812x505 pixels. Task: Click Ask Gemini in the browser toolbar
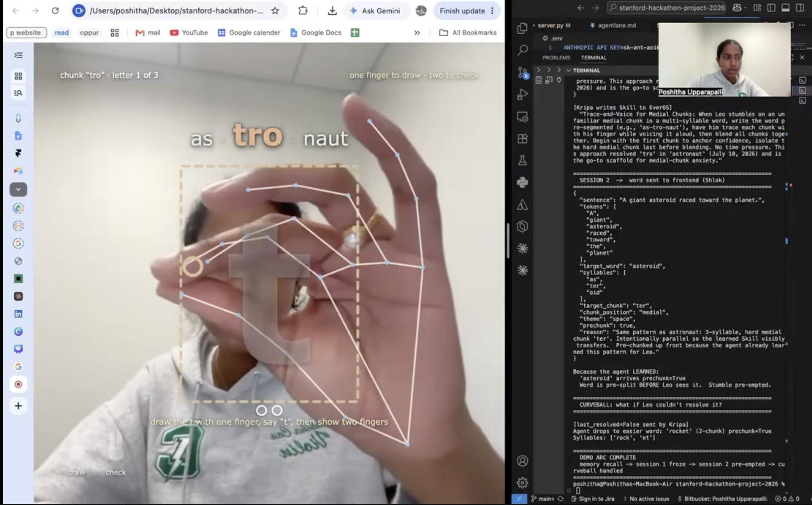click(x=375, y=11)
